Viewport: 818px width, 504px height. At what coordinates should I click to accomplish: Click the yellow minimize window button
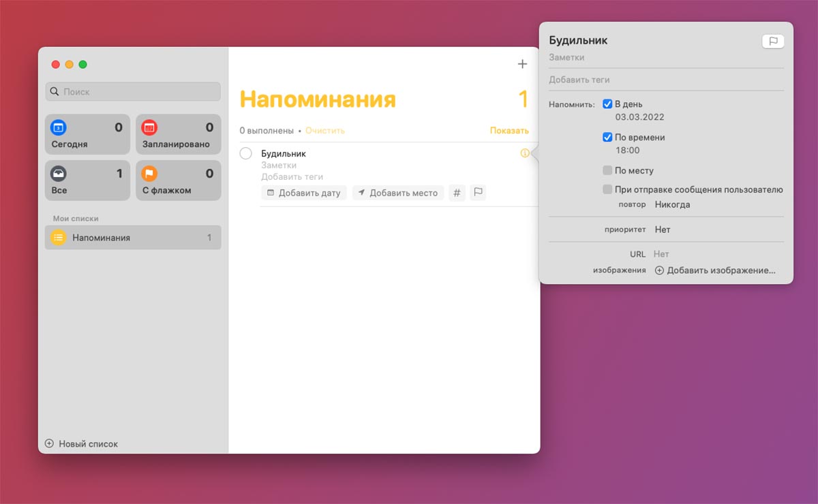(69, 65)
